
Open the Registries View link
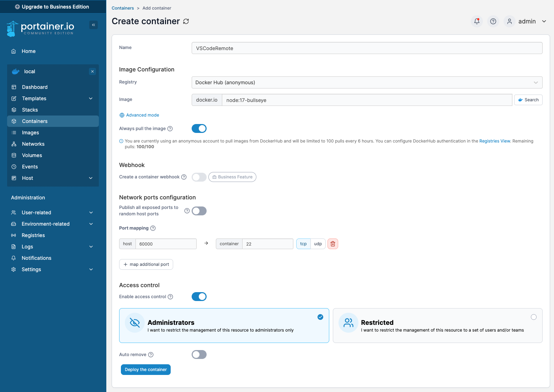(x=495, y=141)
